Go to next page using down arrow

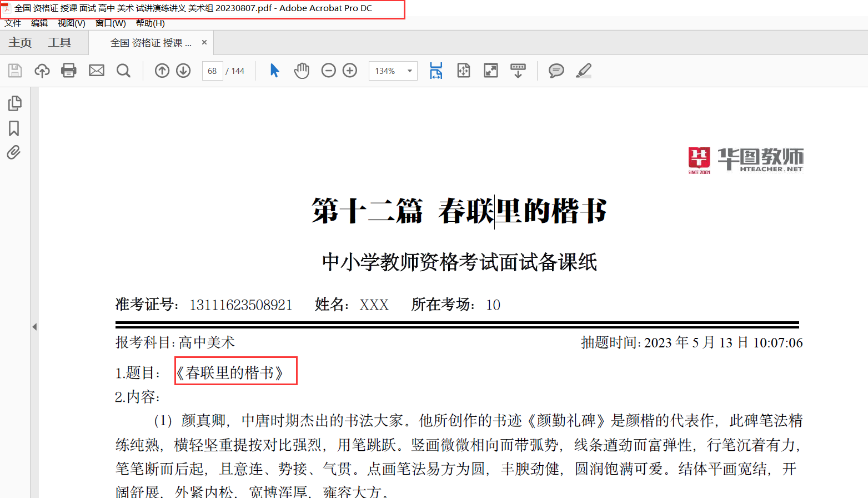pos(183,71)
